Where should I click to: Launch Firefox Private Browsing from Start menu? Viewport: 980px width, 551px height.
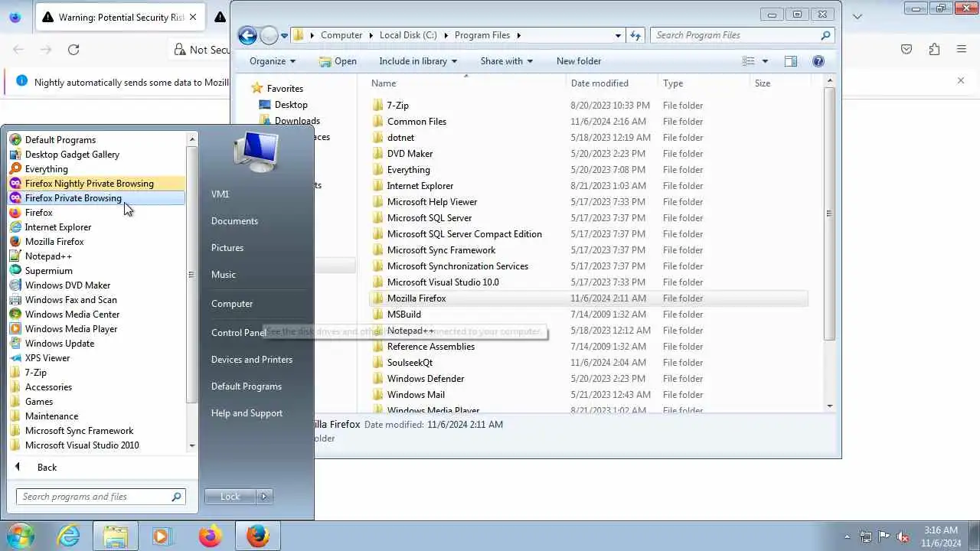(96, 198)
